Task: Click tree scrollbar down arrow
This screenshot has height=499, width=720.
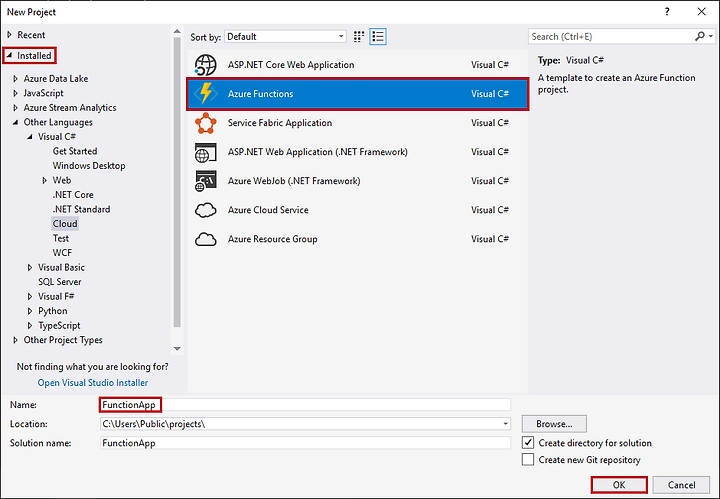Action: pos(177,349)
